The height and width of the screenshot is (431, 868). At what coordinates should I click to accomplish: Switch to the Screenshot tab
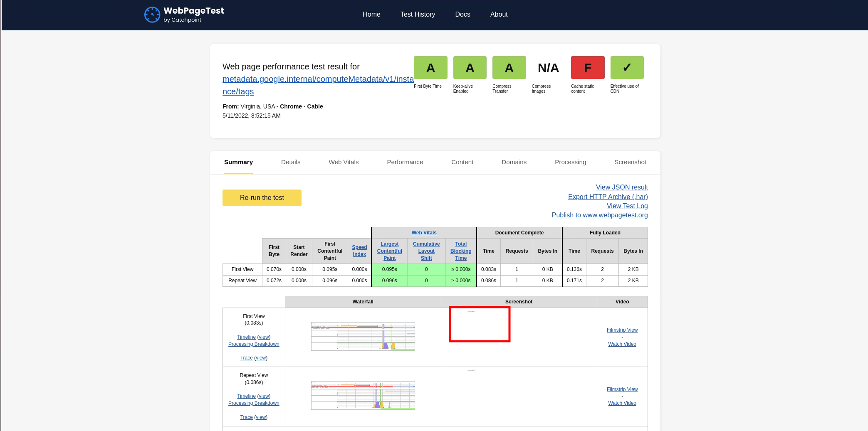coord(630,162)
